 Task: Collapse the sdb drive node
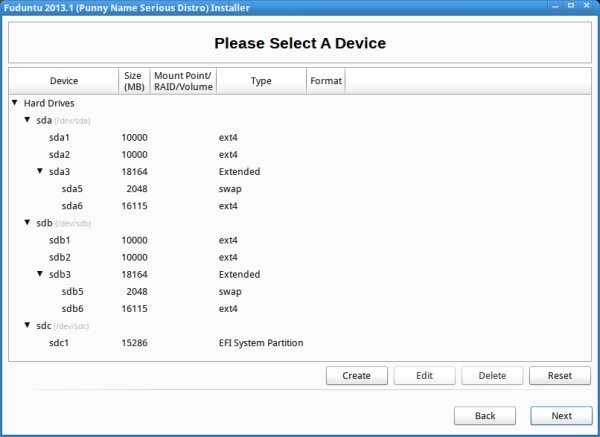(27, 222)
